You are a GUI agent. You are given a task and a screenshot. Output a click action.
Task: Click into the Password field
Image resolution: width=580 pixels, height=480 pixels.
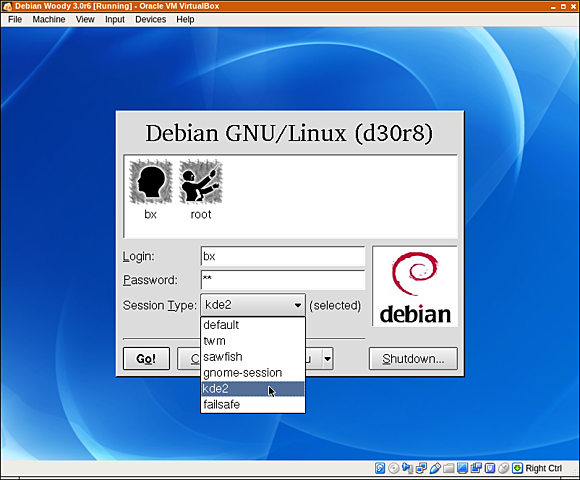283,280
